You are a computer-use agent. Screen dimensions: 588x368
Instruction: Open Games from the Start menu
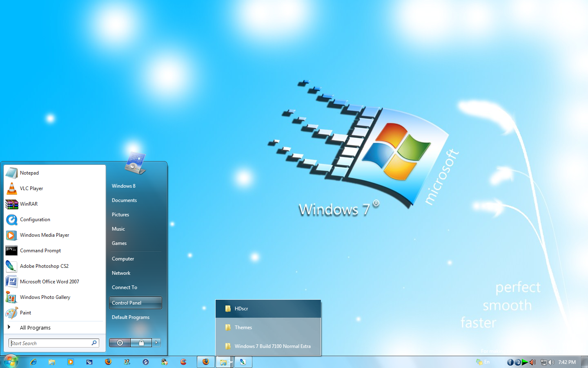pyautogui.click(x=136, y=243)
